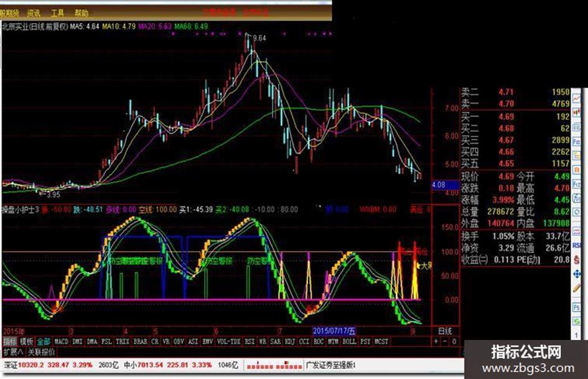Switch indicator to VOL-TDX

229,342
